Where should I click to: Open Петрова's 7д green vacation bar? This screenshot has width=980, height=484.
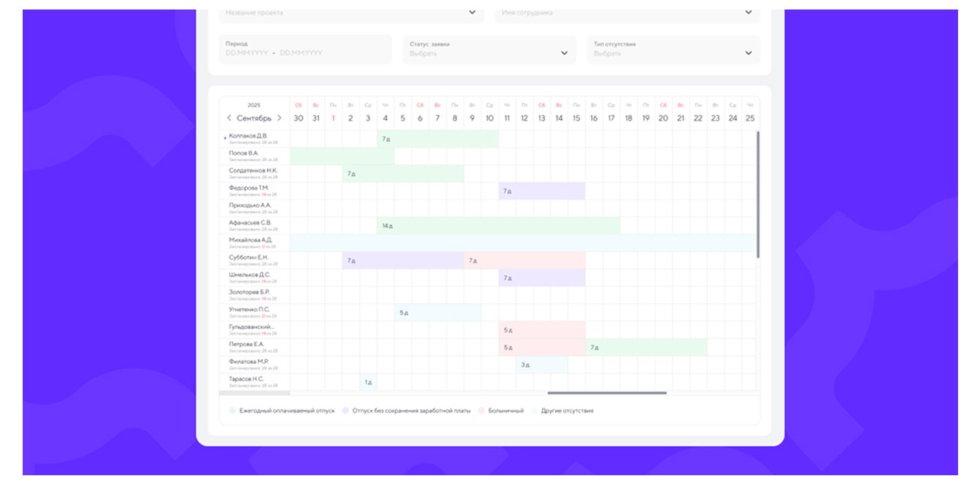point(647,347)
